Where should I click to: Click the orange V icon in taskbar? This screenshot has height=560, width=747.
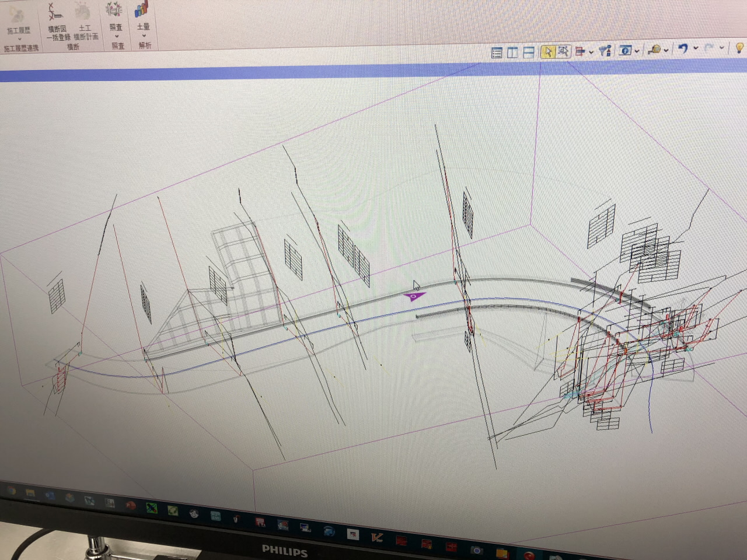point(376,537)
